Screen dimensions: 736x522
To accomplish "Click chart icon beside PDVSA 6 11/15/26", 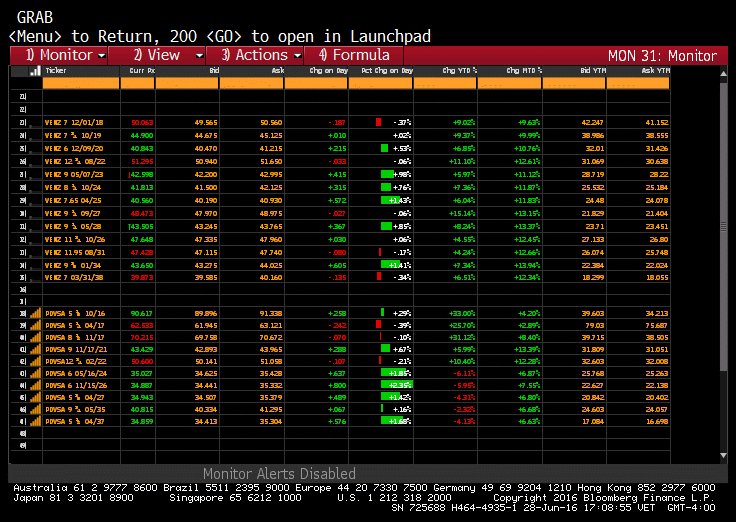I will pos(35,385).
